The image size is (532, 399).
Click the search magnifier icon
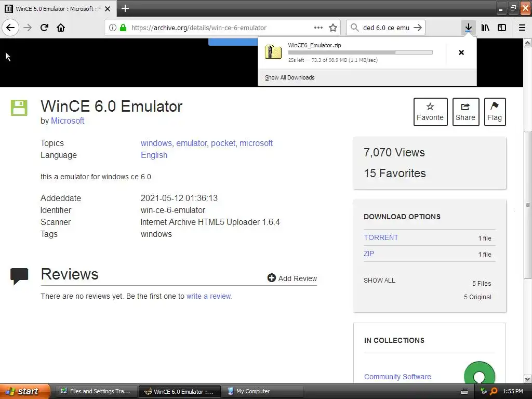pyautogui.click(x=354, y=28)
